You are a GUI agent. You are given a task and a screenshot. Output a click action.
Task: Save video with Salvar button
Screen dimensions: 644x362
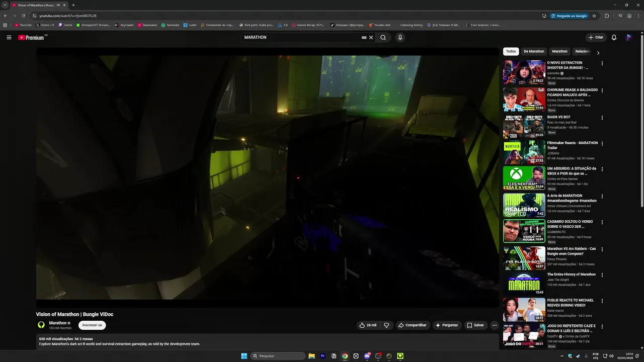(x=475, y=325)
